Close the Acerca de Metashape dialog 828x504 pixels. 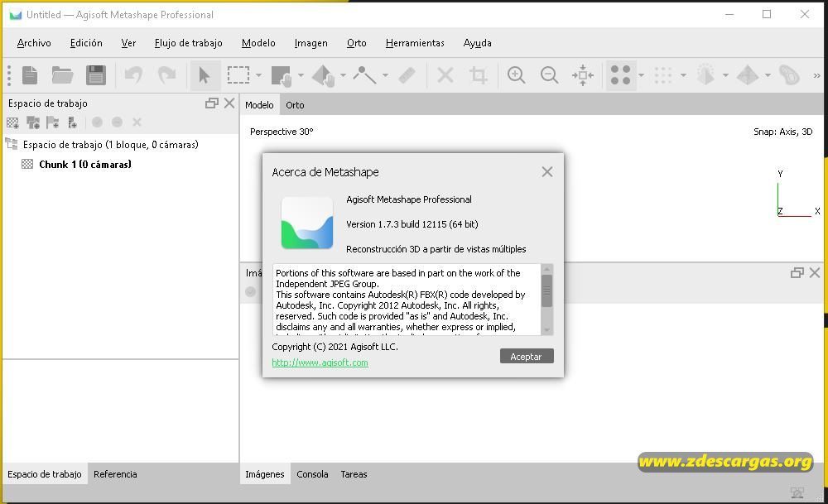click(547, 172)
